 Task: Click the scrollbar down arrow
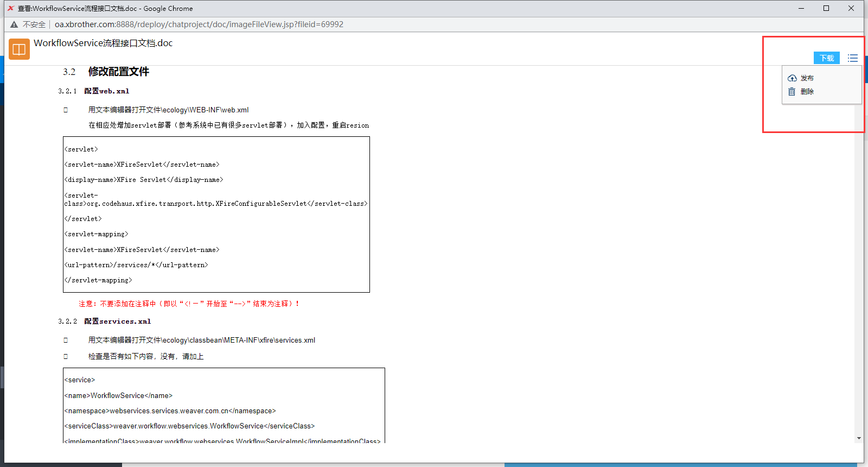click(859, 438)
